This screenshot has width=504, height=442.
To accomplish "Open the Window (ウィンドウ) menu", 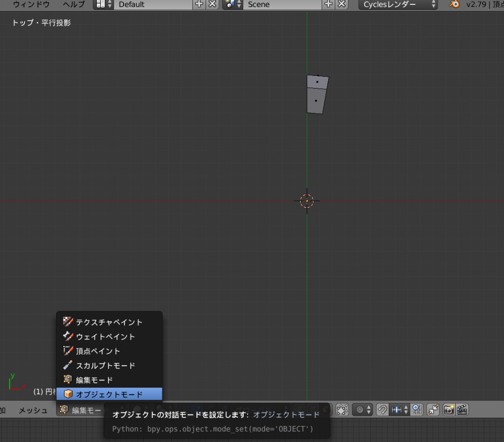I will pyautogui.click(x=31, y=4).
